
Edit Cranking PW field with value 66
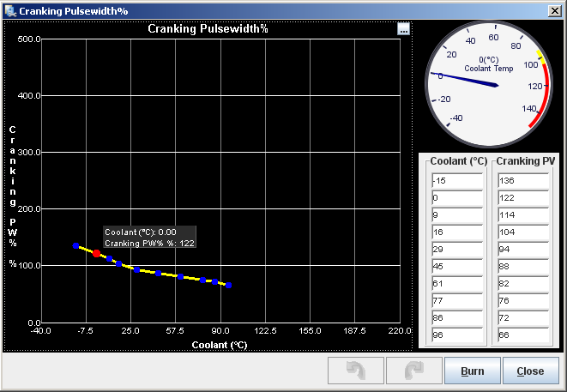pos(523,335)
